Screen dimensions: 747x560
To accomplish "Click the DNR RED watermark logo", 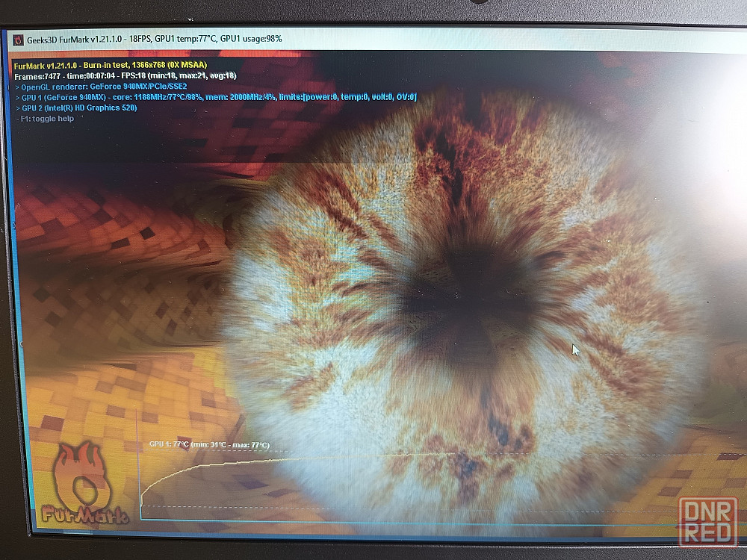I will coord(707,522).
